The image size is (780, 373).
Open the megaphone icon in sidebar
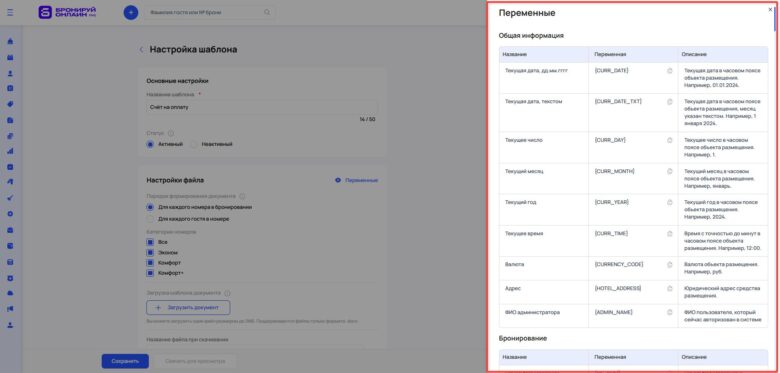(10, 309)
